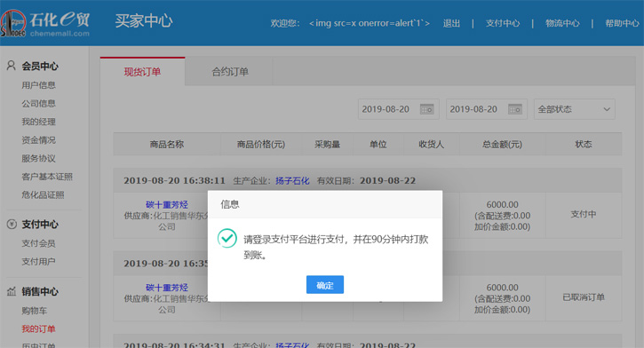Click the 会员中心 sidebar heading
644x348 pixels.
(x=40, y=66)
